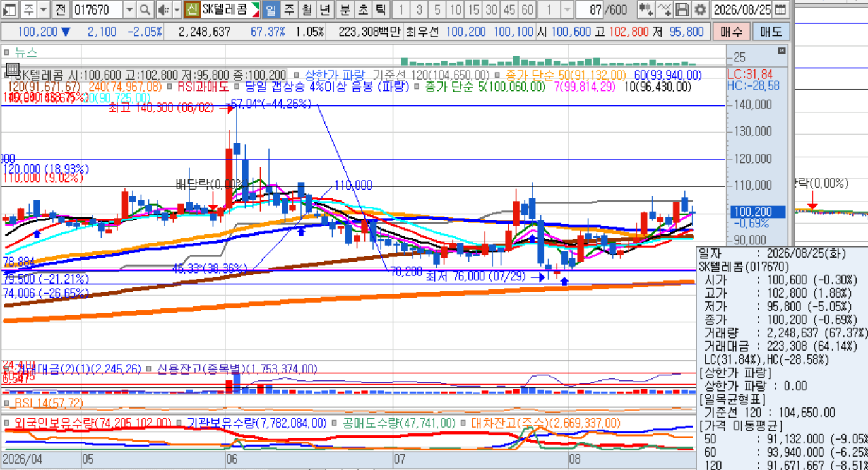Toggle the 뉴스 indicator checkbox

point(6,53)
